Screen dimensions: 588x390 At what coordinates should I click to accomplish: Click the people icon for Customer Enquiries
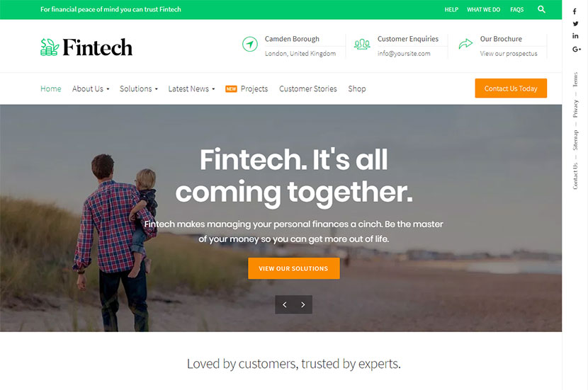pos(362,45)
